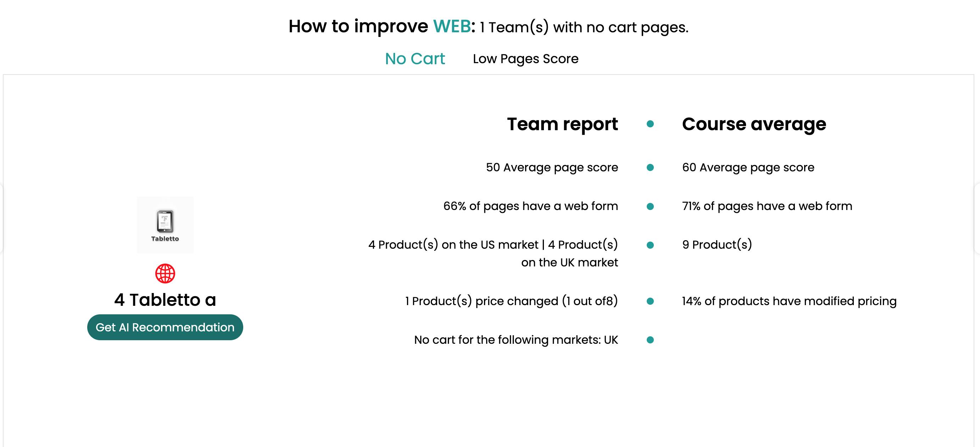
Task: Click the team name 4 Tabletto a
Action: point(165,300)
